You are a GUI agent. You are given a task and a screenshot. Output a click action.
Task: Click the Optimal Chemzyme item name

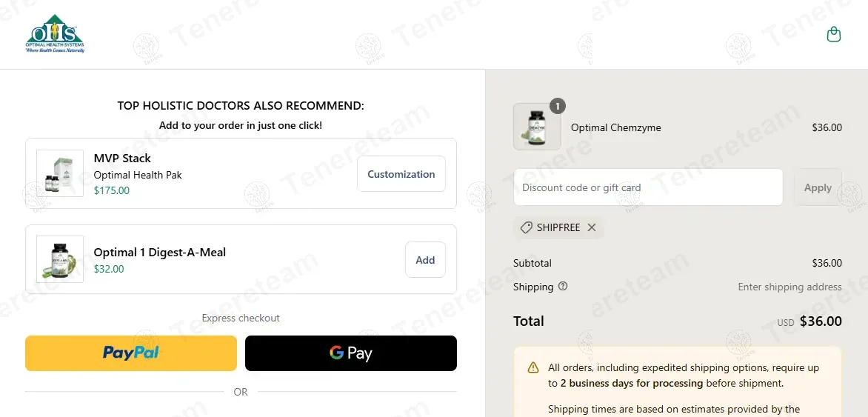(616, 127)
